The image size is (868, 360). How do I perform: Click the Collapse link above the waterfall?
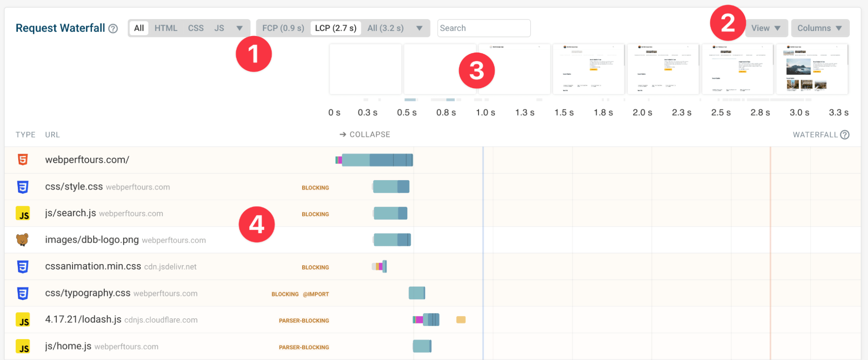point(365,135)
